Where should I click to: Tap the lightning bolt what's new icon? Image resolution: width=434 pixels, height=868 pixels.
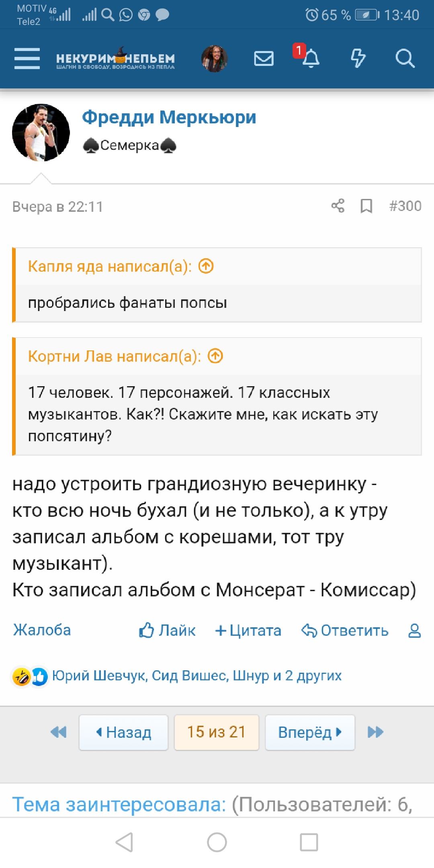pyautogui.click(x=358, y=59)
